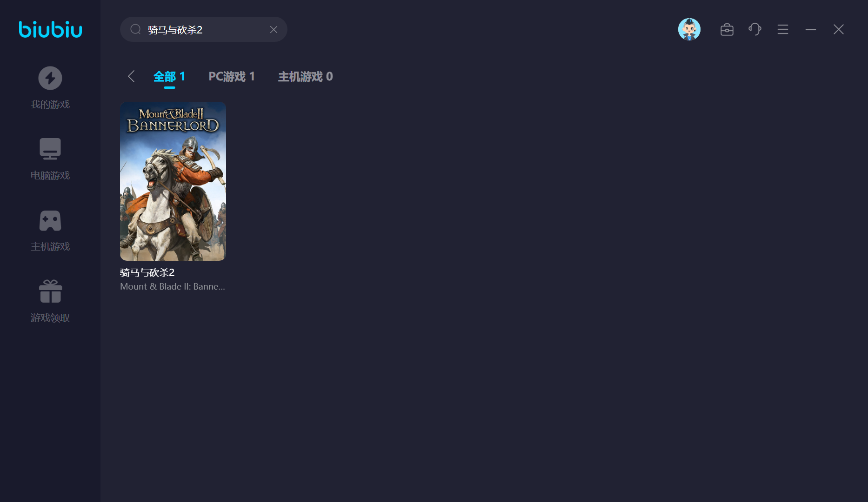Screen dimensions: 868x502
Task: Click the 骑马与砍杀2 game title below the cover
Action: coord(147,272)
